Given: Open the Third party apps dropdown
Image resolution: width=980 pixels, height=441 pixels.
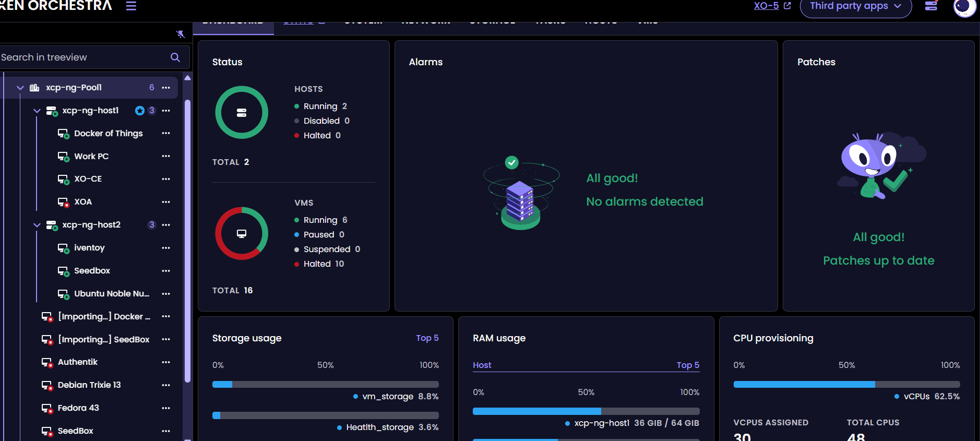Looking at the screenshot, I should click(x=855, y=7).
